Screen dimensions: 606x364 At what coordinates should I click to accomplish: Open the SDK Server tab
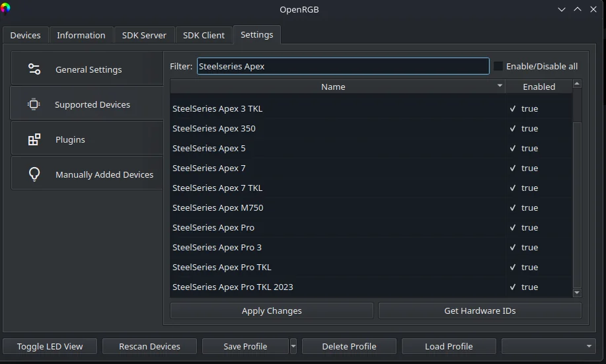[144, 35]
